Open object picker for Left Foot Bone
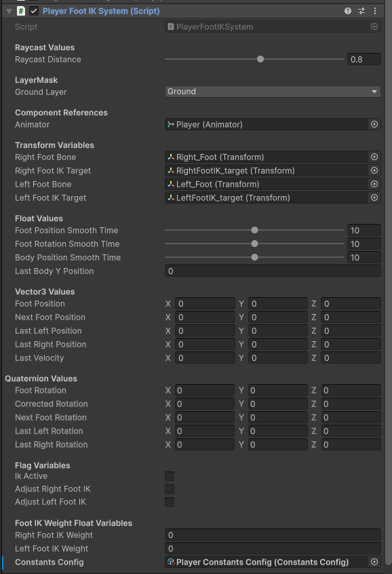 374,184
